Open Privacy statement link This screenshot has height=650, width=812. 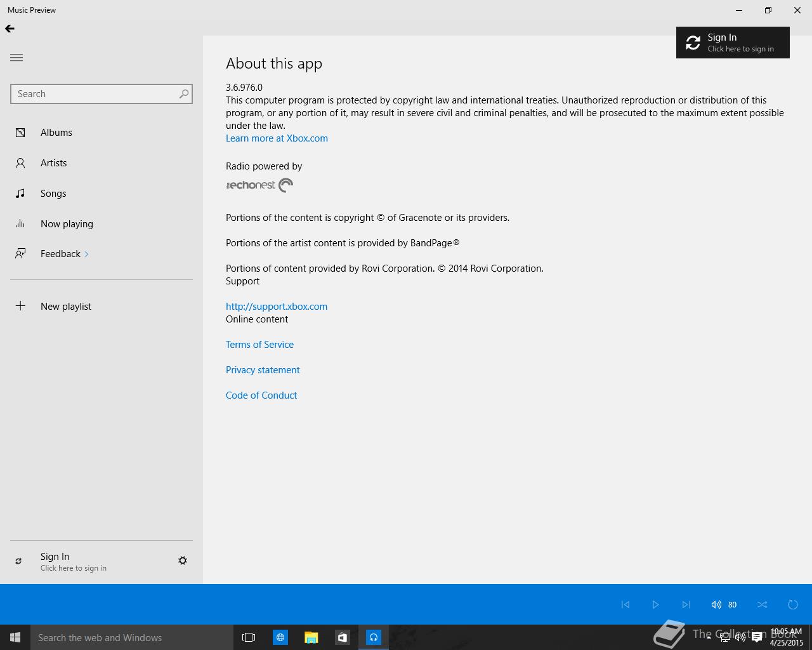[x=263, y=370]
